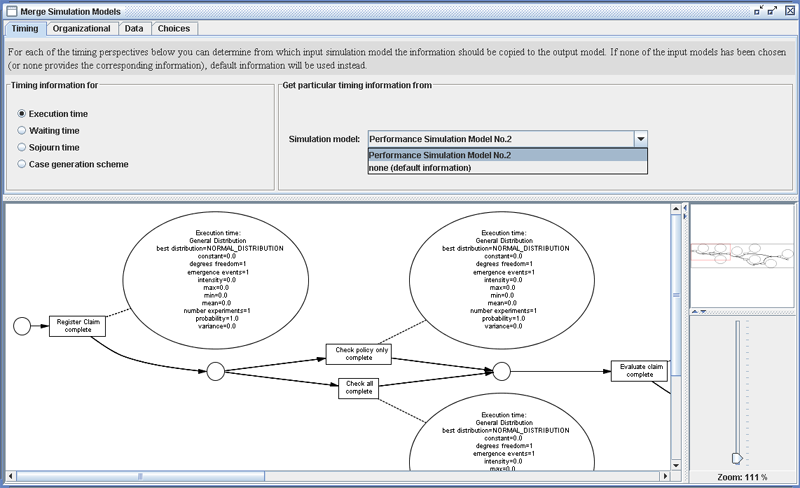The height and width of the screenshot is (488, 800).
Task: Pick 'none (default information)' from the list
Action: (420, 168)
